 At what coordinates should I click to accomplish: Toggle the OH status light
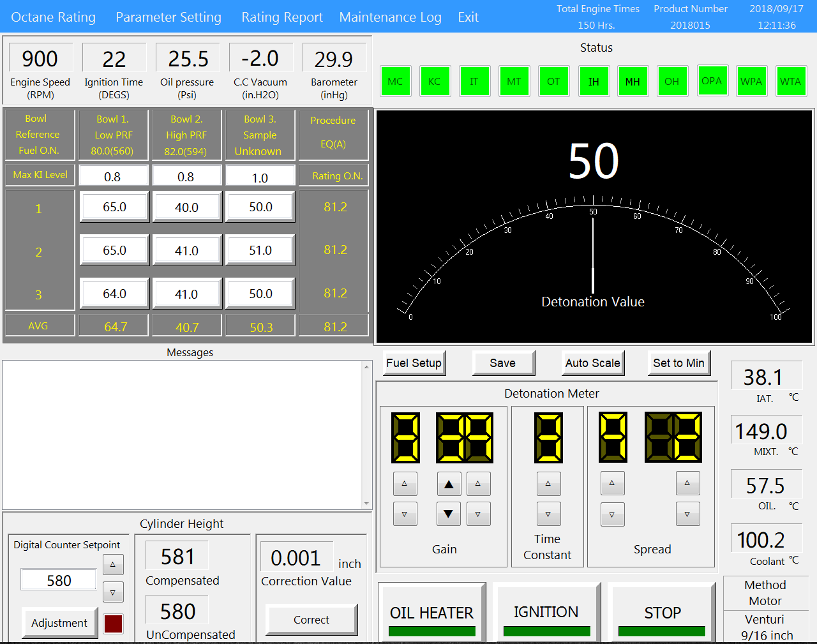pyautogui.click(x=673, y=81)
